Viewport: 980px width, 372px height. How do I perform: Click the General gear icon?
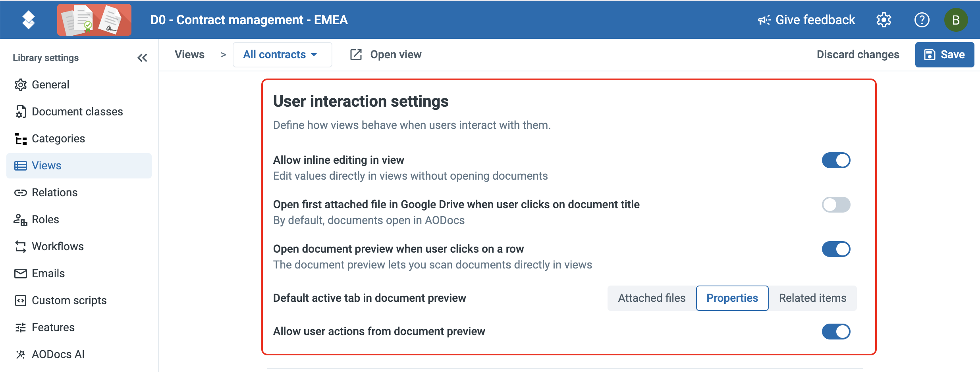pos(20,85)
